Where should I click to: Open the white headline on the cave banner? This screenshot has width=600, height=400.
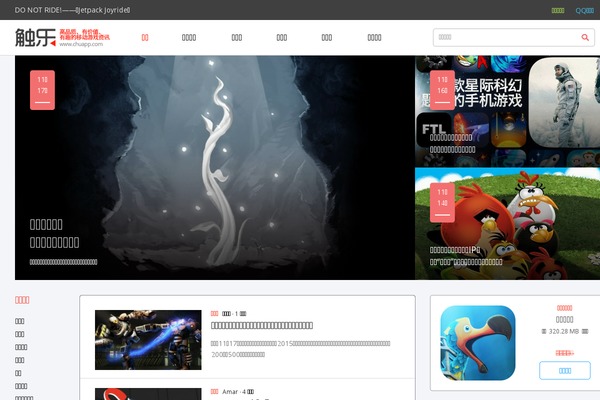click(x=54, y=233)
